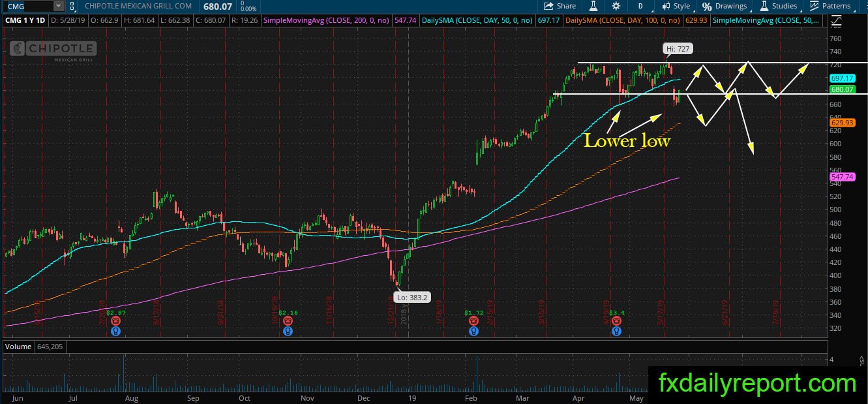This screenshot has width=868, height=404.
Task: Click the Feb label on time axis
Action: (x=470, y=397)
